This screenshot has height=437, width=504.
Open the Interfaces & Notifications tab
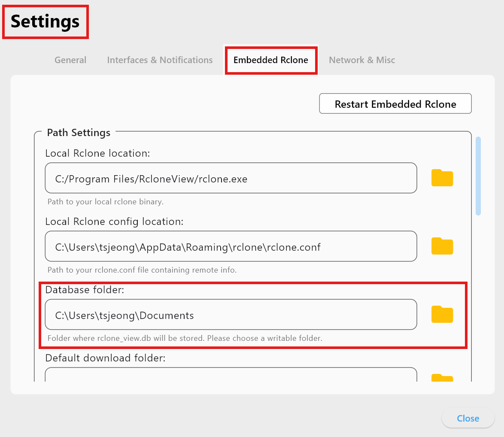tap(159, 60)
